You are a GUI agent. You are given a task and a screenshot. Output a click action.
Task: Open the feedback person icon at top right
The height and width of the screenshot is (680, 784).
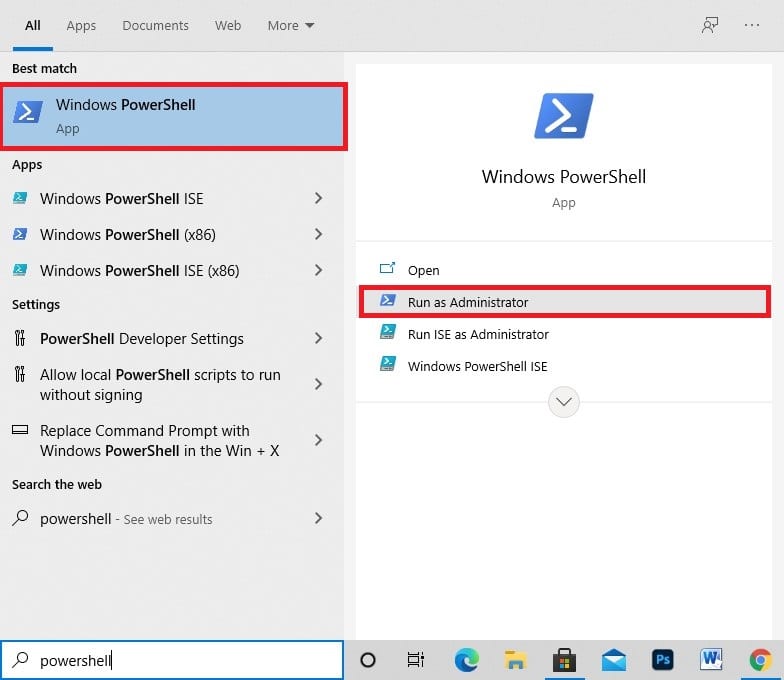710,25
